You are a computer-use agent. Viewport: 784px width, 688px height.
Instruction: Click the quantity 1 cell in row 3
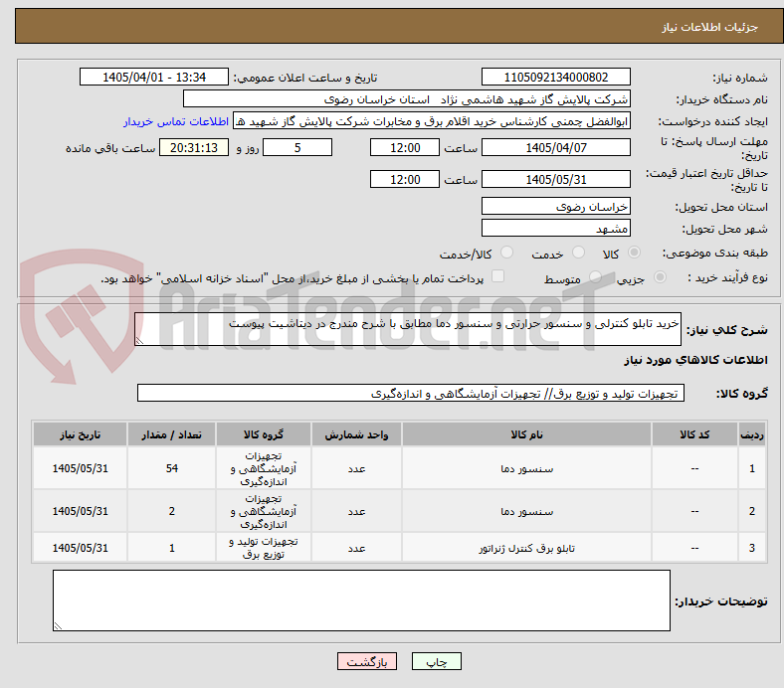click(171, 548)
